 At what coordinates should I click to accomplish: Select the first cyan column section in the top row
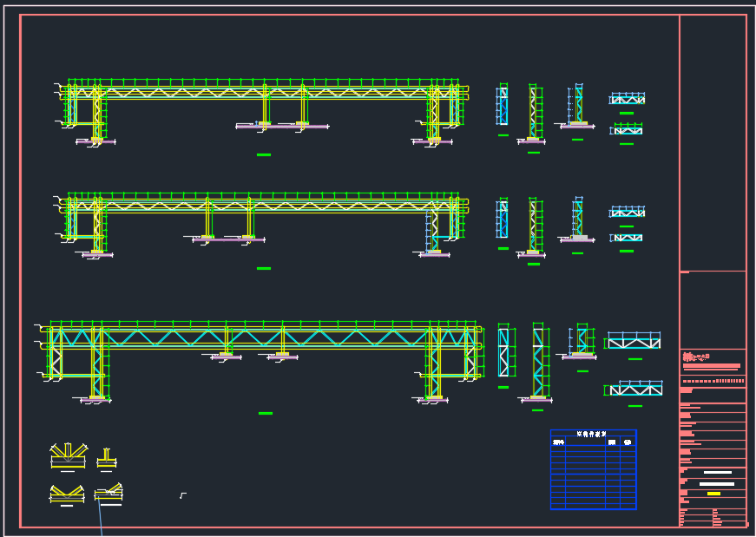point(503,105)
